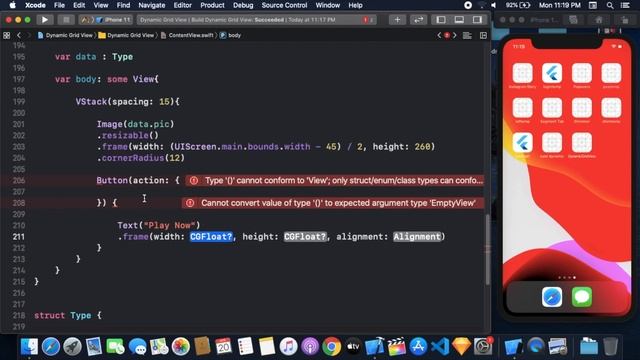
Task: Open App Store from the Dock
Action: coord(418,347)
